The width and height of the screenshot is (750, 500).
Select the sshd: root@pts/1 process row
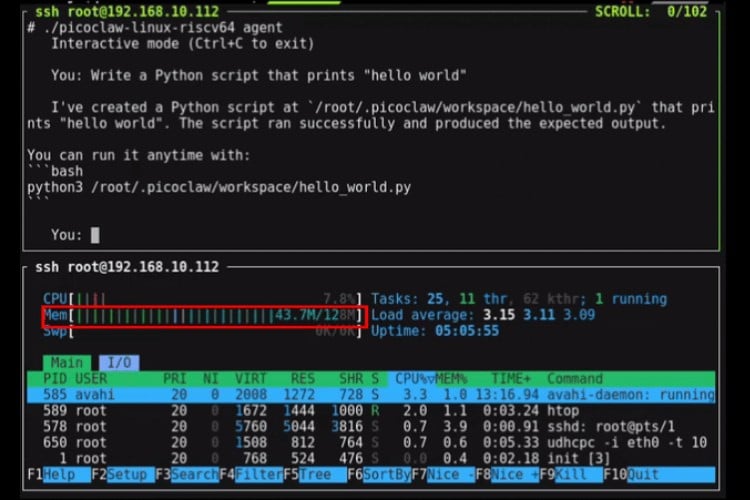371,426
